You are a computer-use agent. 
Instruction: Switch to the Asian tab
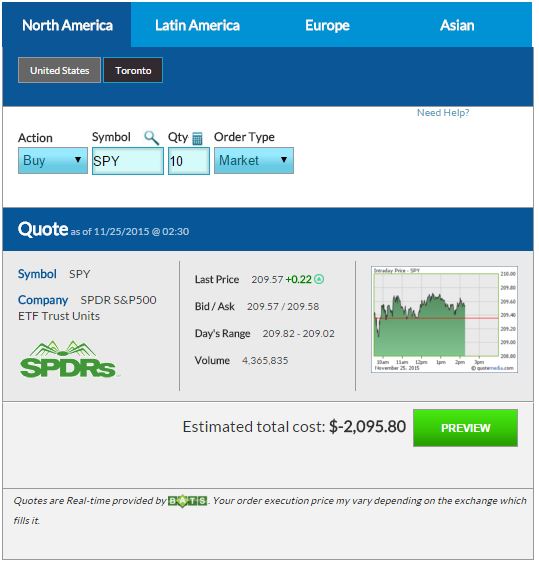(457, 25)
